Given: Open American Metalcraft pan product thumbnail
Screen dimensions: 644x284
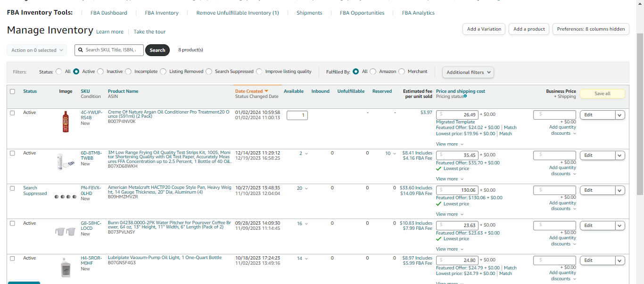Looking at the screenshot, I should point(65,197).
